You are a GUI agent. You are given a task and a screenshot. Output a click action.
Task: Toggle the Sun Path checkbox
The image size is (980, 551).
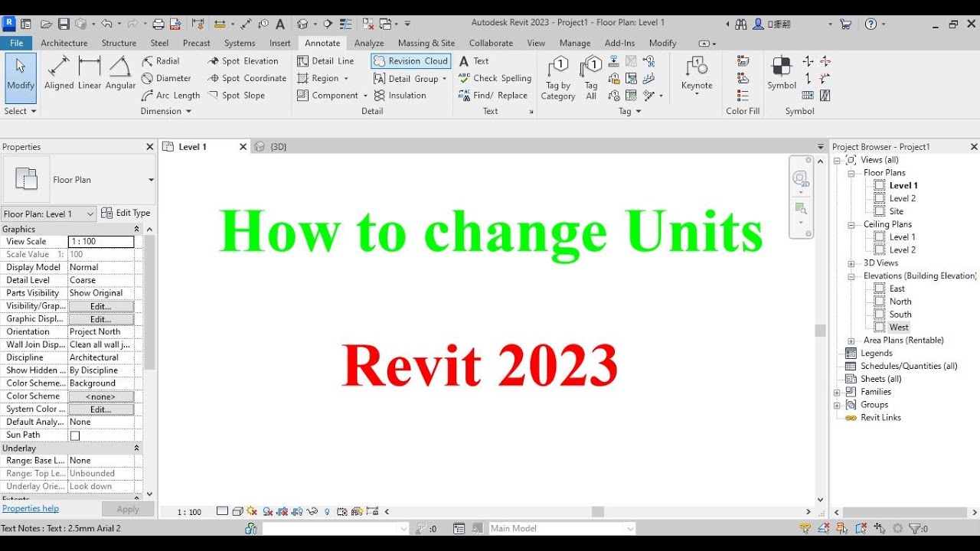75,435
